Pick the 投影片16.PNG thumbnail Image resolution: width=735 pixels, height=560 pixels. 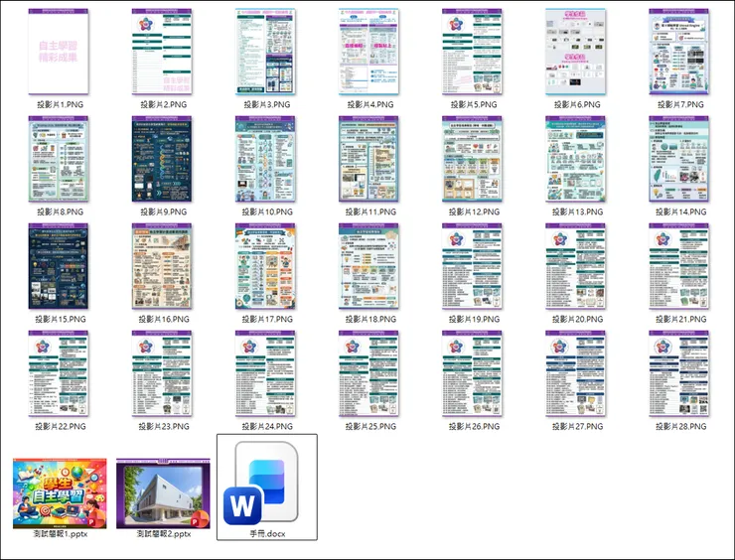pyautogui.click(x=162, y=266)
